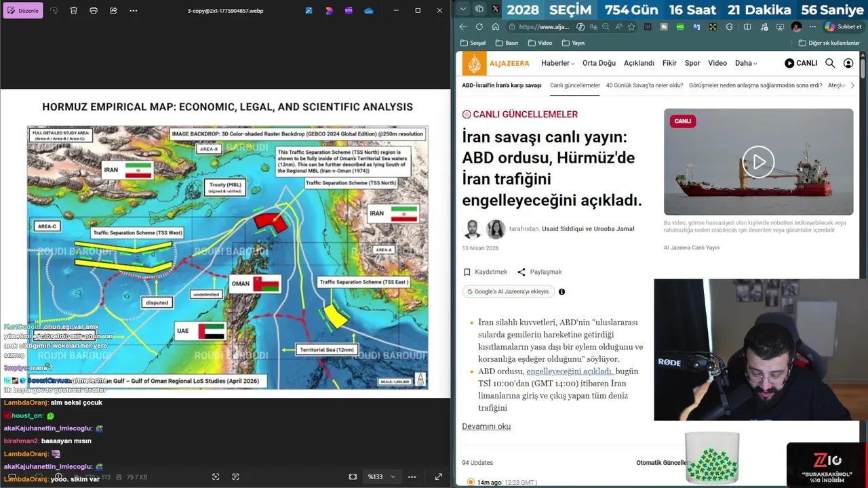This screenshot has height=488, width=868.
Task: Open Diğer sık kullanılanlar folder
Action: [829, 43]
